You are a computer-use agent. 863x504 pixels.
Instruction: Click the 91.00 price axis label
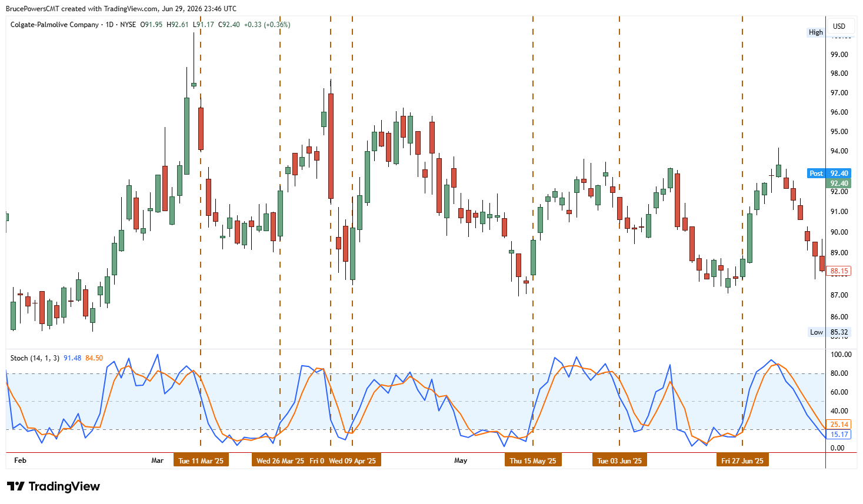(839, 212)
